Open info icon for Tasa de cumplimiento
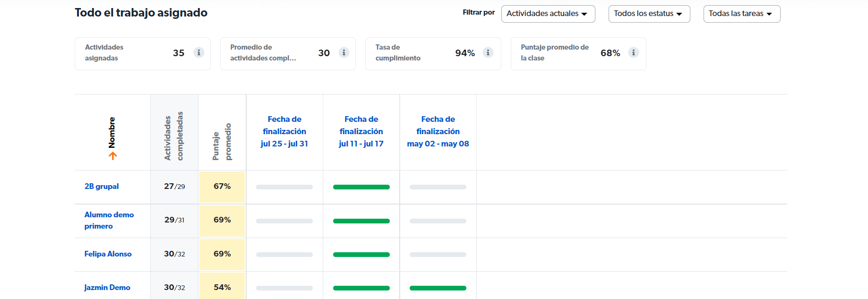 tap(488, 52)
